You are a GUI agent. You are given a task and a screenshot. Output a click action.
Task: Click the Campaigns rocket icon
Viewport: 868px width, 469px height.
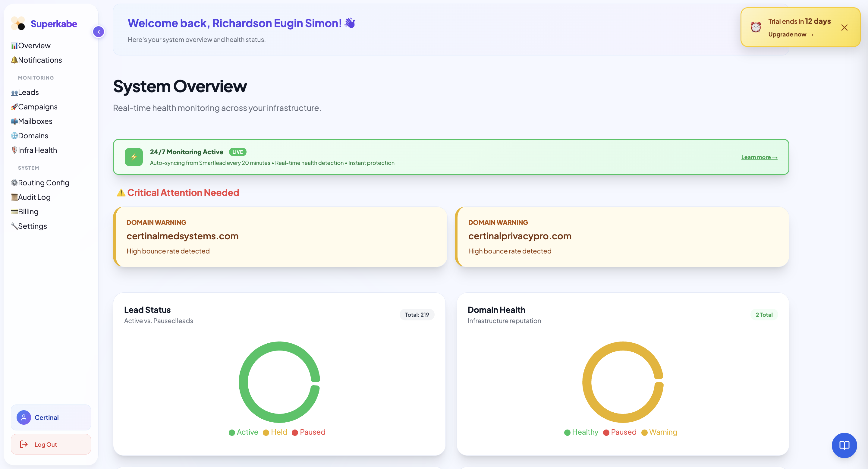tap(14, 107)
